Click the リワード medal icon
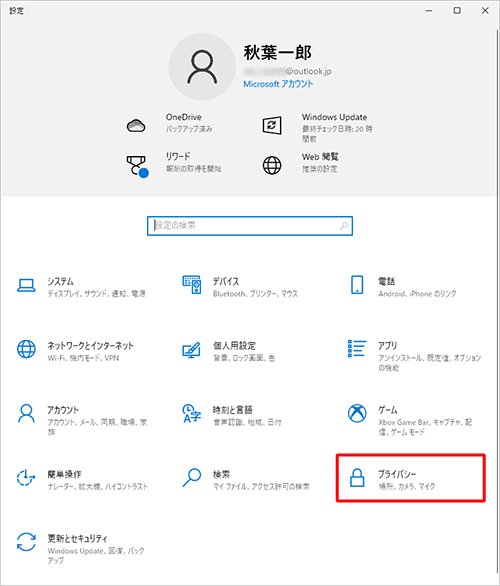The height and width of the screenshot is (586, 500). 138,167
